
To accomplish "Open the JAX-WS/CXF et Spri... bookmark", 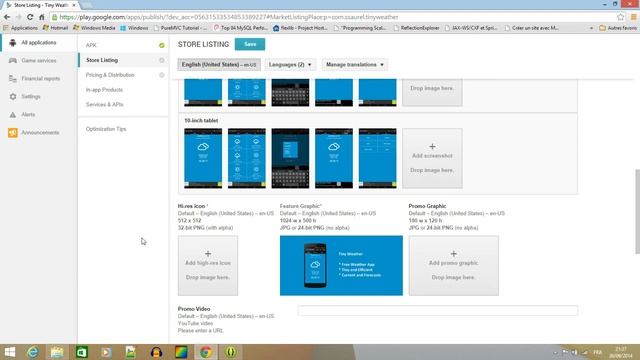I will (471, 28).
